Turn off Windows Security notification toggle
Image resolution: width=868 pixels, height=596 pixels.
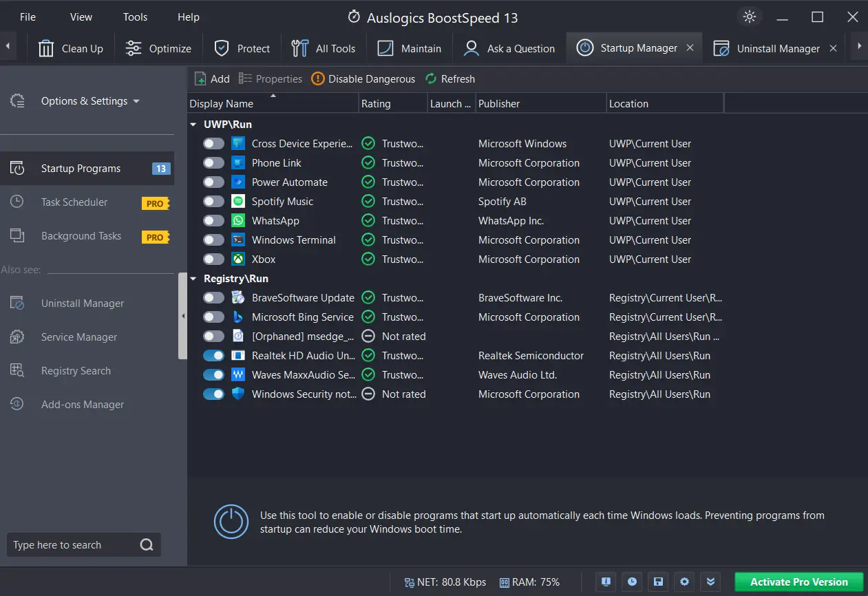[x=213, y=394]
